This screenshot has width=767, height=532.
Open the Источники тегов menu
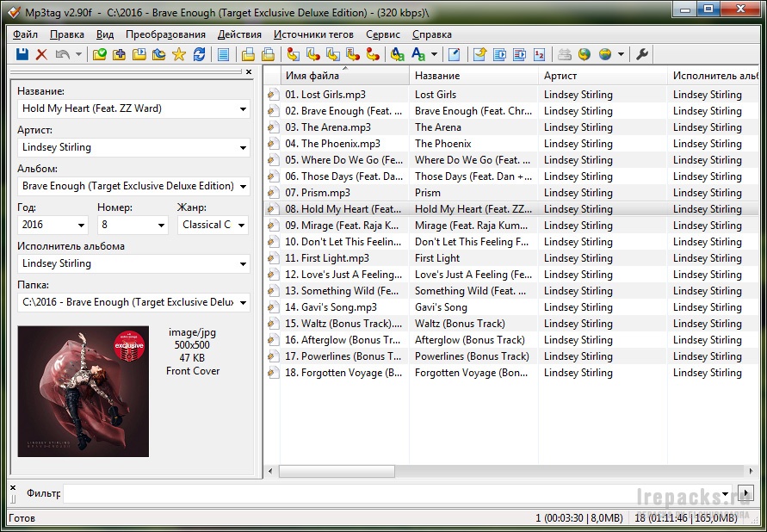(313, 34)
